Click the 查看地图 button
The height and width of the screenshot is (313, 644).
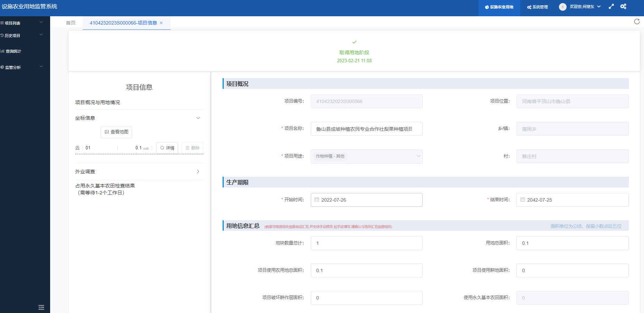click(116, 132)
